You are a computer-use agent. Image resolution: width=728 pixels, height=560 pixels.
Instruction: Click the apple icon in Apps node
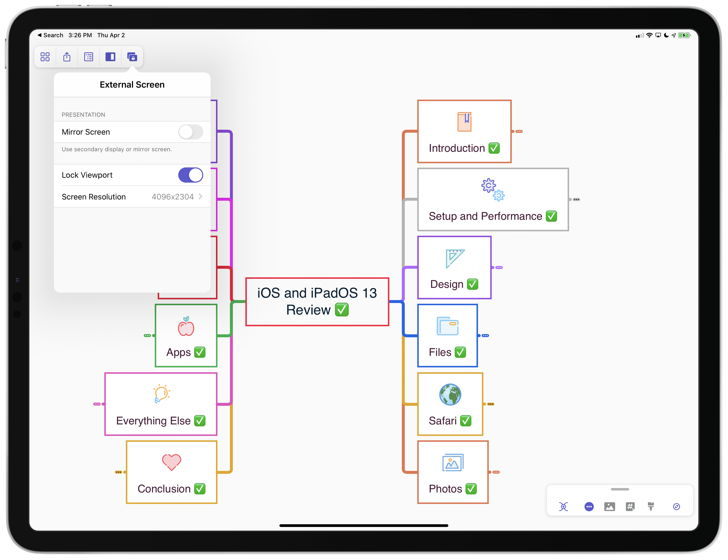pyautogui.click(x=186, y=326)
